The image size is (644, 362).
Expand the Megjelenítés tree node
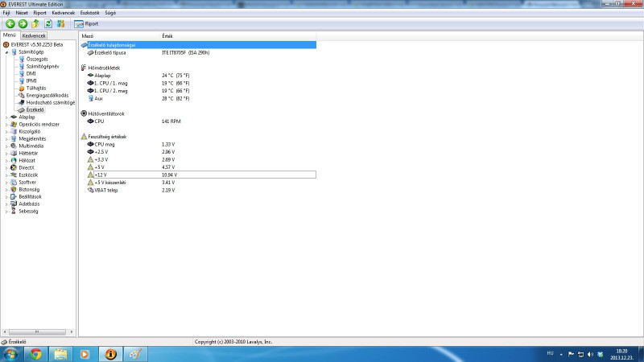coord(6,139)
